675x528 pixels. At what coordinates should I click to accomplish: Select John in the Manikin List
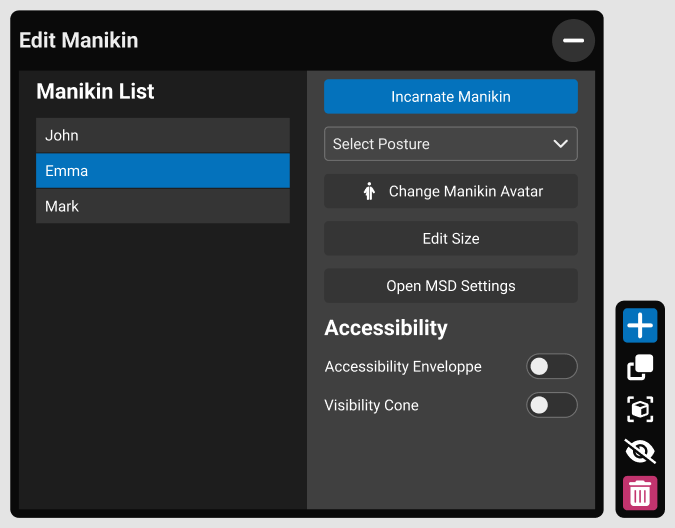pyautogui.click(x=163, y=135)
